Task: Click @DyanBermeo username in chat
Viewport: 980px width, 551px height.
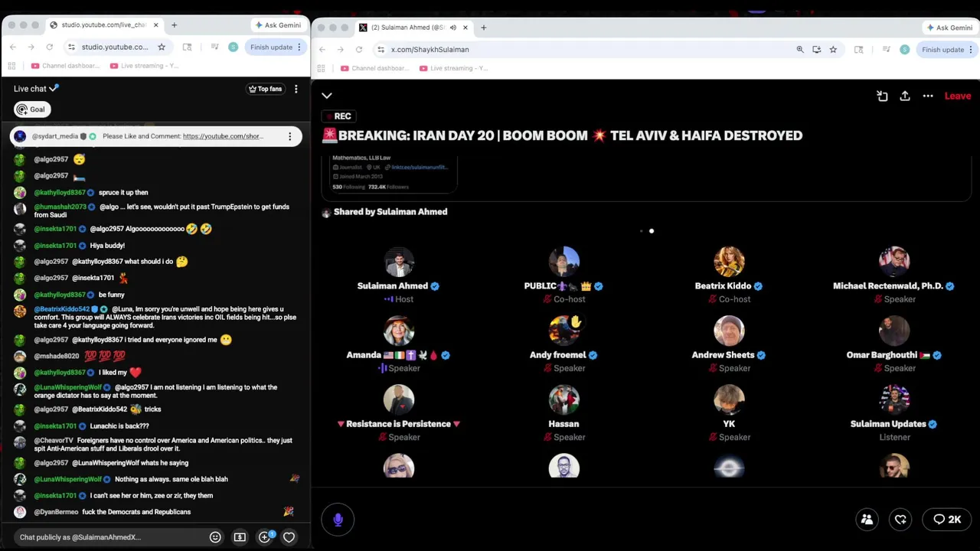Action: (56, 512)
